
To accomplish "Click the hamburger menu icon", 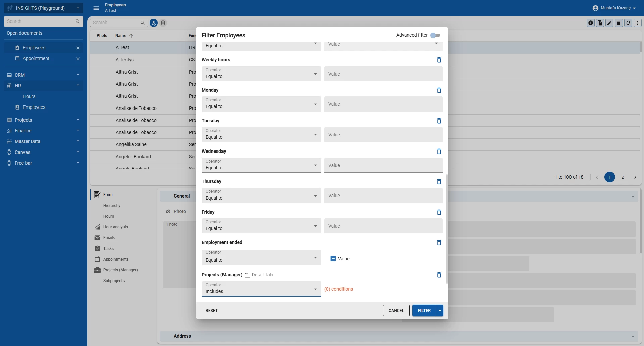I will (x=96, y=8).
